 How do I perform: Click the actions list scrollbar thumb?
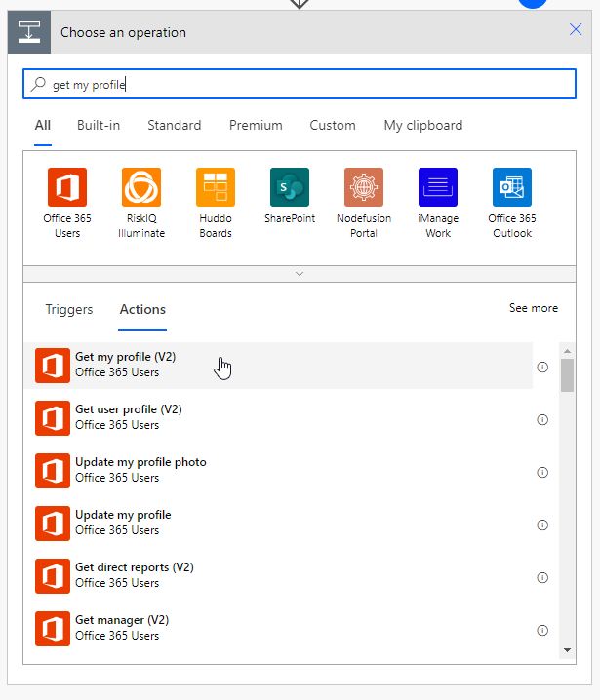click(567, 375)
